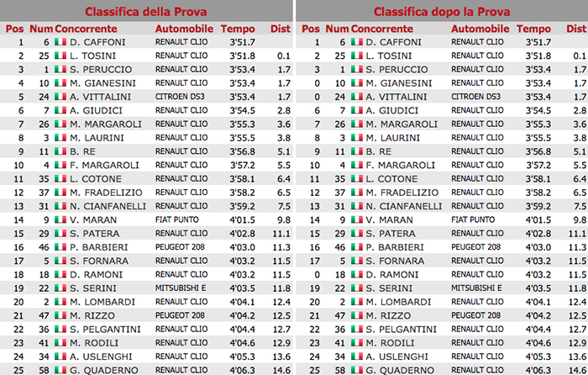Select S. PATERA name in Classifica della Prova

94,234
